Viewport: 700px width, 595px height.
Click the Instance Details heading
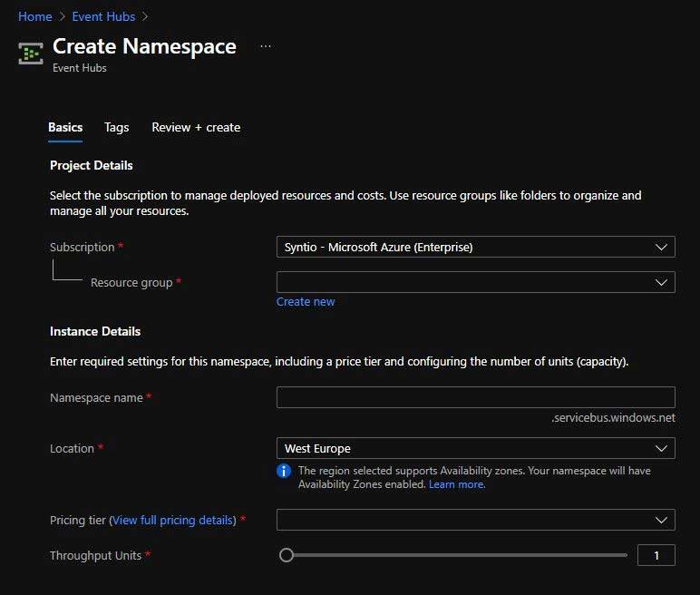95,331
